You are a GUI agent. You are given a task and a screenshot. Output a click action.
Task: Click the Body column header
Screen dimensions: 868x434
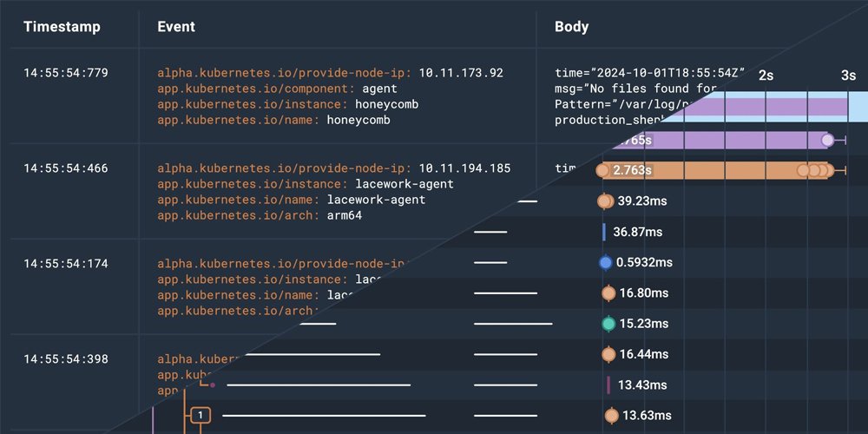pyautogui.click(x=571, y=27)
